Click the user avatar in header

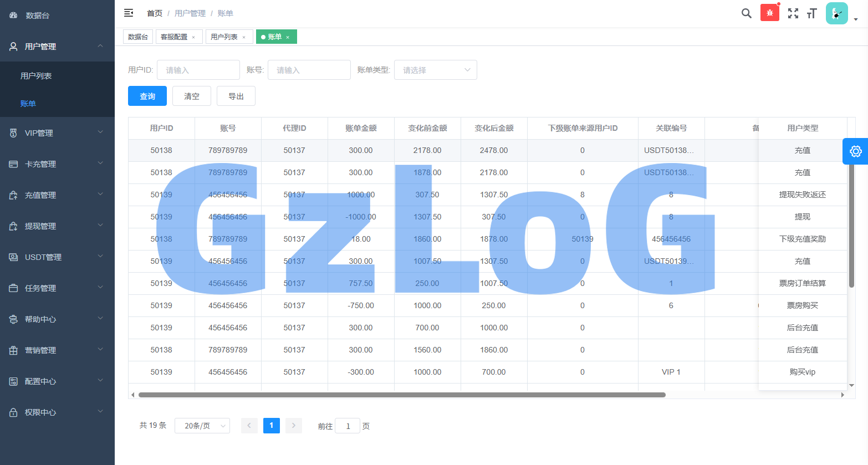point(836,13)
